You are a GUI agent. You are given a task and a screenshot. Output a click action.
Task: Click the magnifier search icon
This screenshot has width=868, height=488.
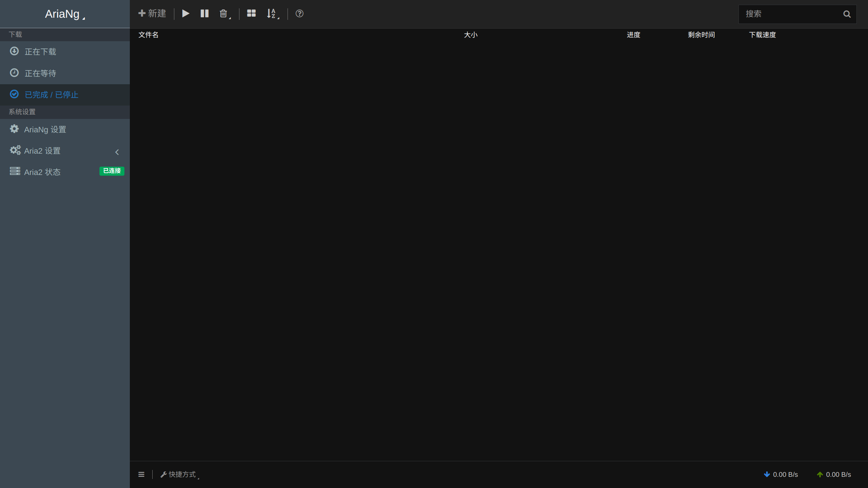point(847,14)
